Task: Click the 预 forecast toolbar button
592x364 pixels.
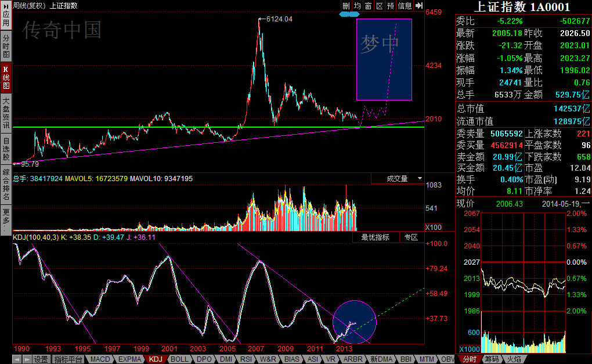Action: (x=391, y=6)
